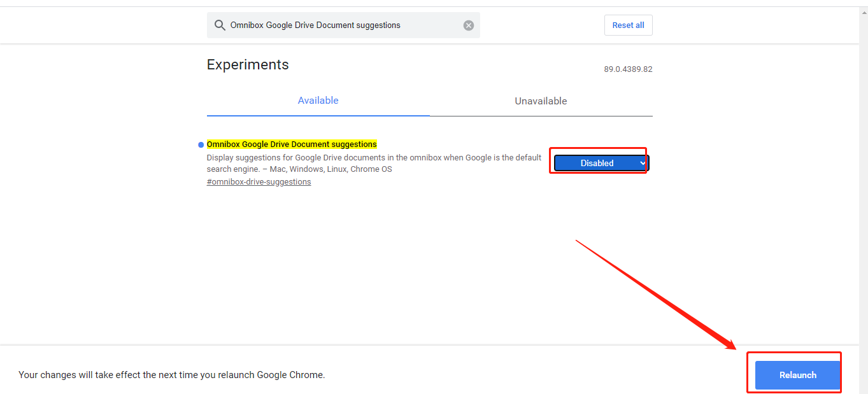Click the Experiments heading
This screenshot has width=868, height=394.
248,65
